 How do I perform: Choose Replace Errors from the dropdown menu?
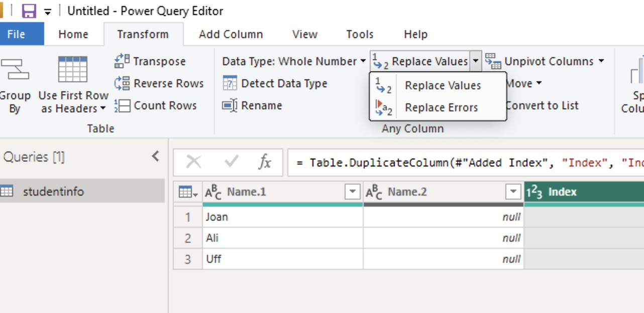(x=438, y=107)
